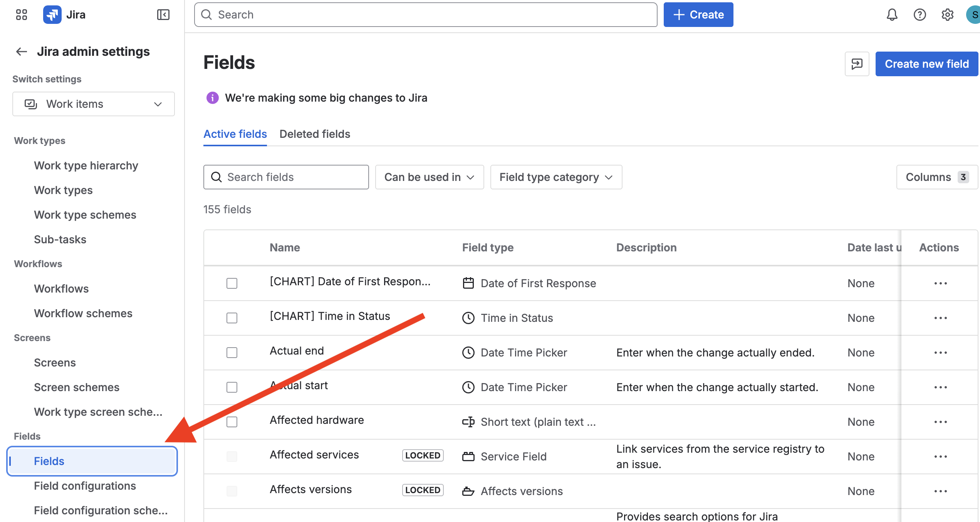Open Field configurations in the sidebar

(x=85, y=486)
